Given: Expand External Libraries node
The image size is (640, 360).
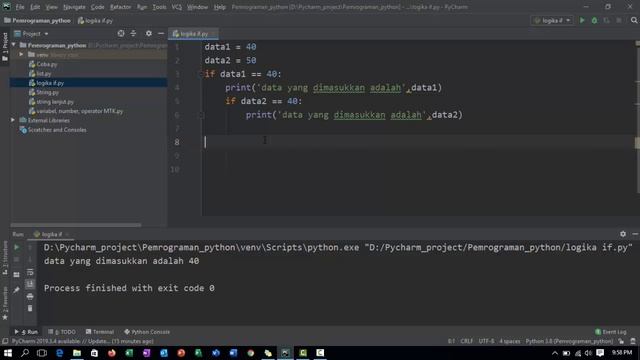Looking at the screenshot, I should coord(13,120).
